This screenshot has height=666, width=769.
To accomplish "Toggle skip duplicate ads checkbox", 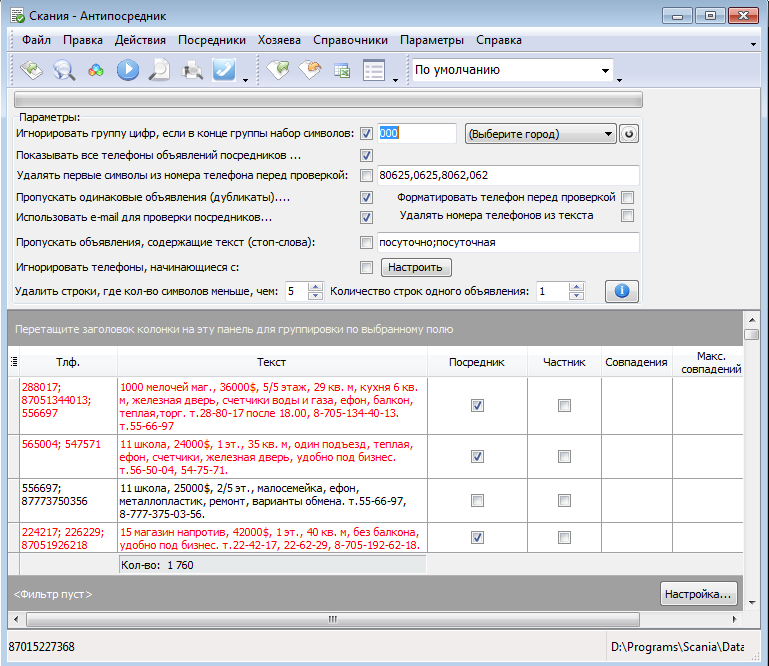I will point(366,198).
